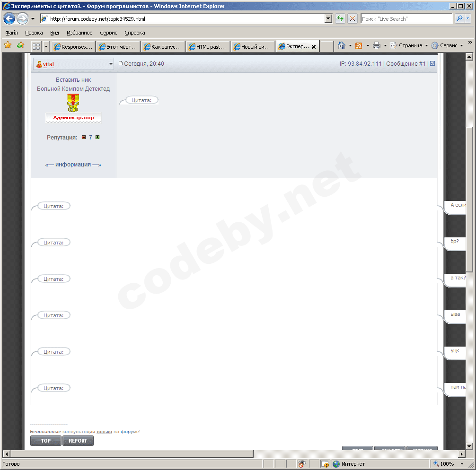Open the vital user dropdown

(x=73, y=64)
